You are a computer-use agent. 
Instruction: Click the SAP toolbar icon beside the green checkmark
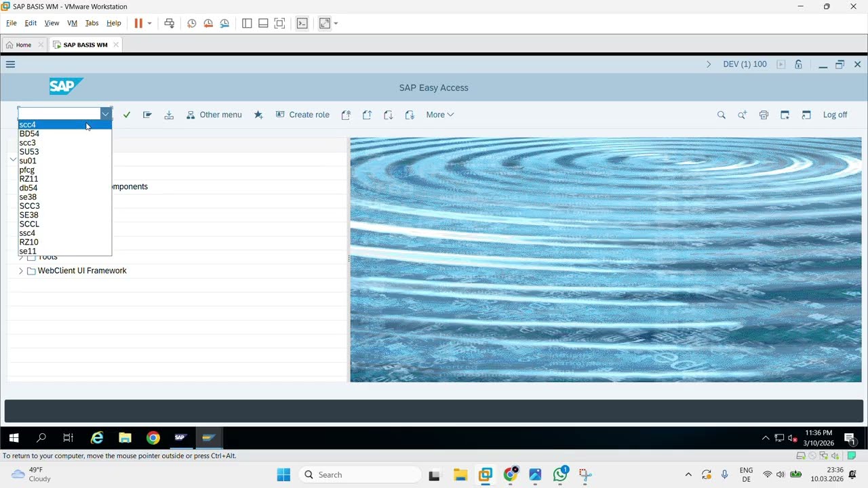pos(147,115)
